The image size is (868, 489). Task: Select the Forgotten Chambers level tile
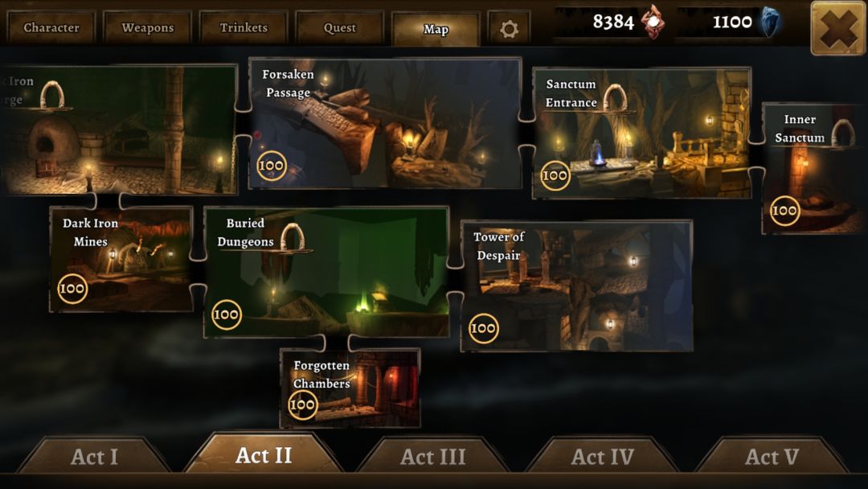[350, 388]
